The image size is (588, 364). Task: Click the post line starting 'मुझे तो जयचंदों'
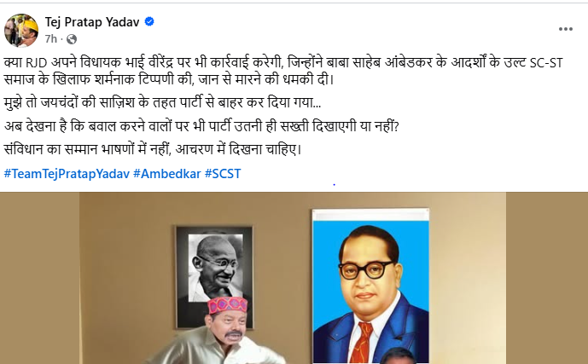click(x=162, y=102)
